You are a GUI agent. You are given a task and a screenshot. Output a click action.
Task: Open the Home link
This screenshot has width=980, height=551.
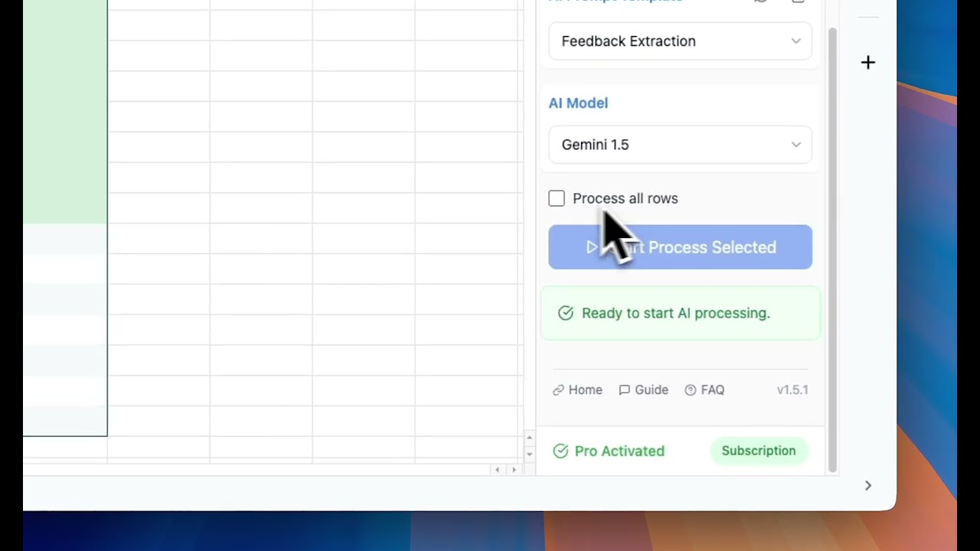[577, 390]
